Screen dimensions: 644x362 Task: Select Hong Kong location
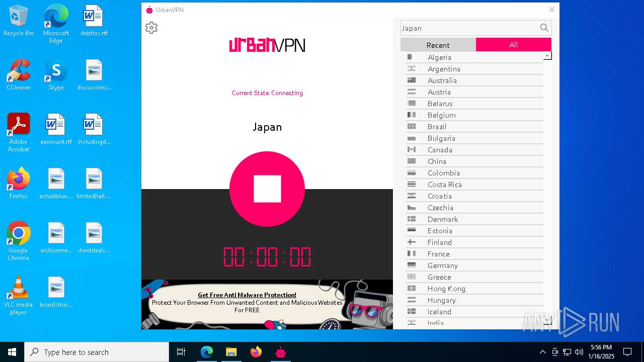474,289
